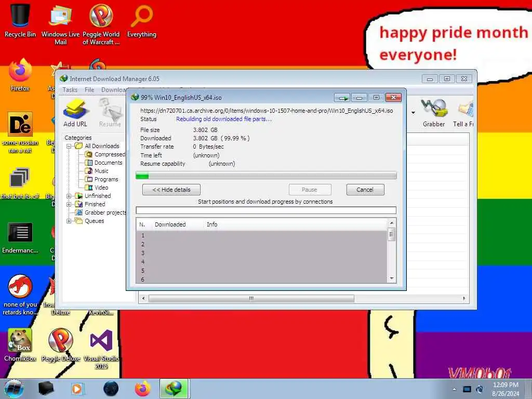Screen dimensions: 532x399
Task: Open the De 'some russian ran a rat' icon
Action: tap(20, 132)
